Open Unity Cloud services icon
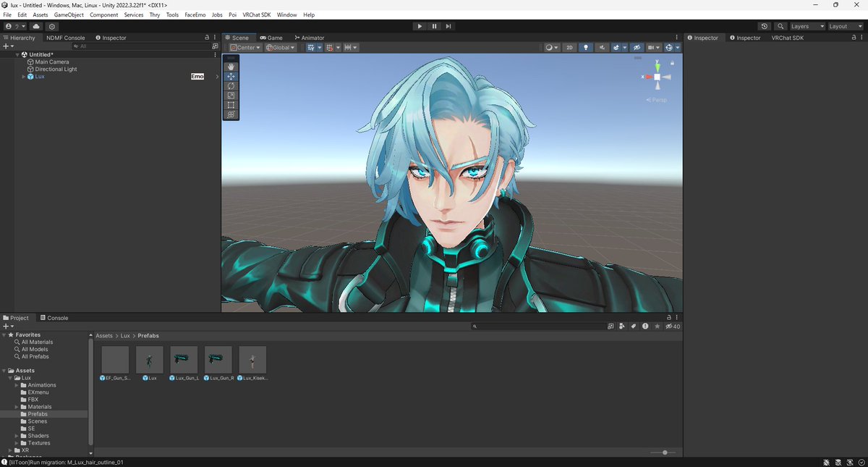Viewport: 868px width, 467px height. [36, 26]
